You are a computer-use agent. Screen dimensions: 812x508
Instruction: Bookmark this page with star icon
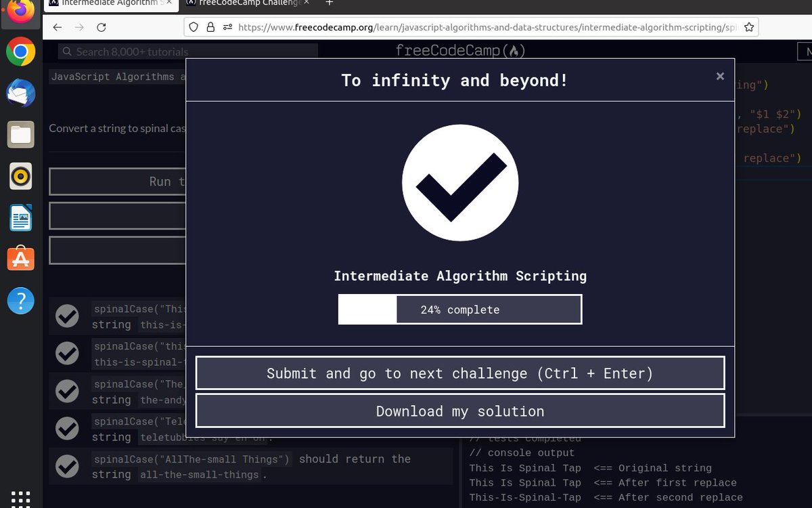749,27
